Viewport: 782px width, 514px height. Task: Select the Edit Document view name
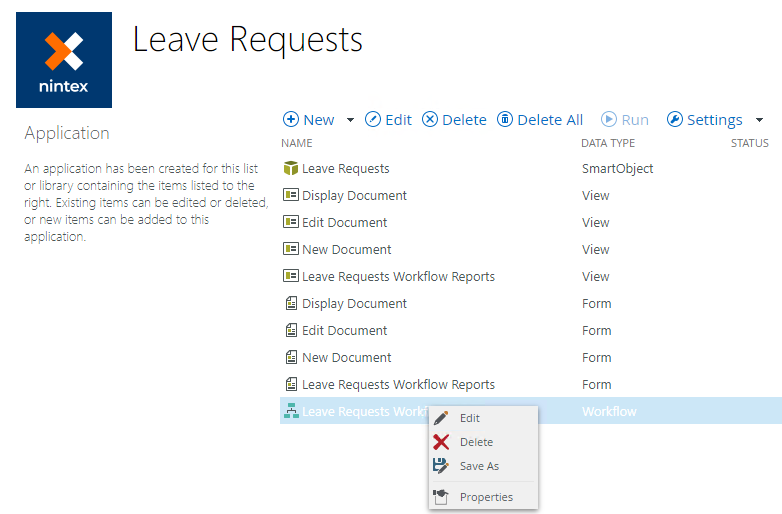(345, 222)
